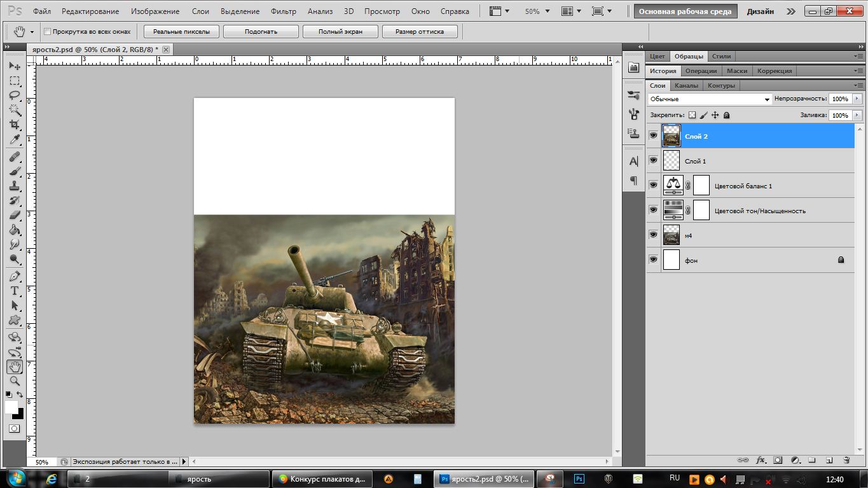Select the mask thumbnail of 'Цветовой баланс 1'
Screen dimensions: 868x488
point(701,185)
